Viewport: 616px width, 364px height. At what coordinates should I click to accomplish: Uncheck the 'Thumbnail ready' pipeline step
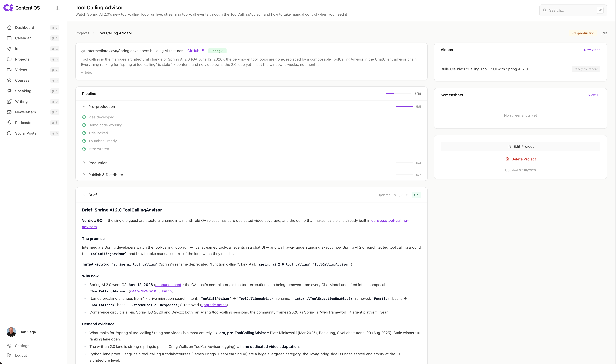coord(84,141)
